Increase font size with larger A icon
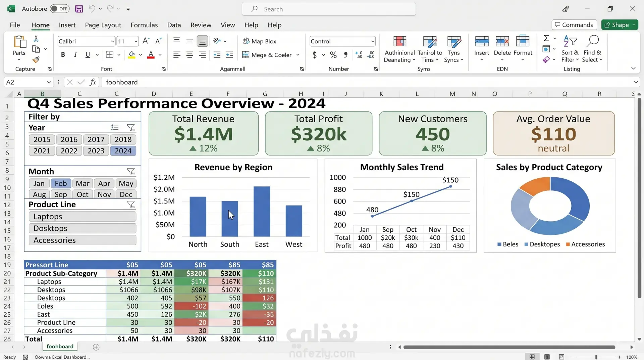The image size is (644, 360). [x=146, y=41]
